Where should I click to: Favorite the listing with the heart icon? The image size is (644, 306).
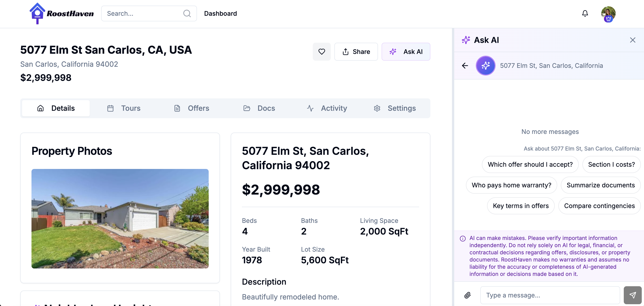coord(322,51)
